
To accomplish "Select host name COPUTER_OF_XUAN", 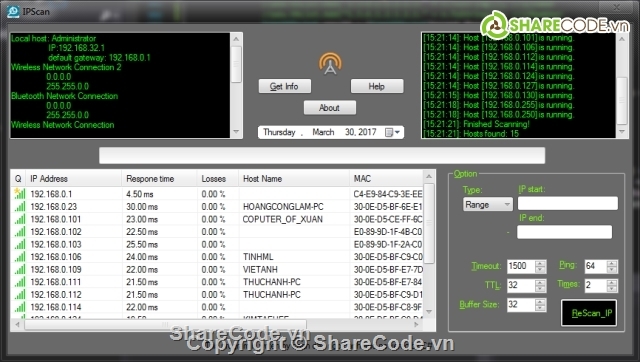I will coord(282,220).
